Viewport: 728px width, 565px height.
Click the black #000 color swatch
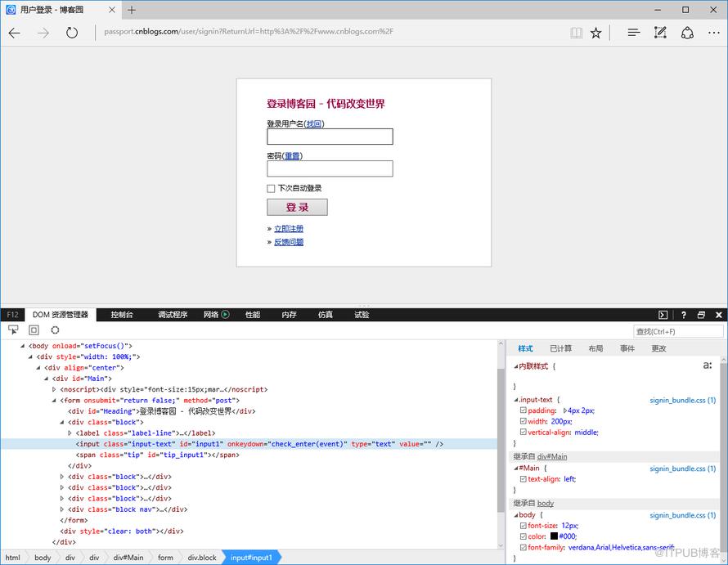click(554, 536)
